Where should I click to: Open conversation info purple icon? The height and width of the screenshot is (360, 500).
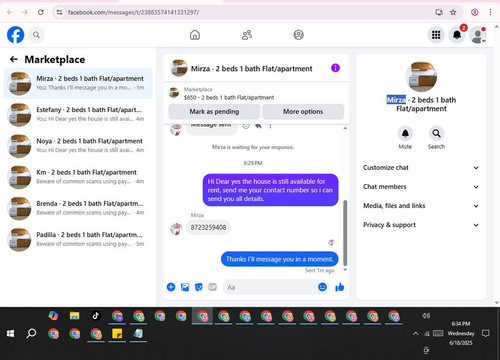(335, 68)
